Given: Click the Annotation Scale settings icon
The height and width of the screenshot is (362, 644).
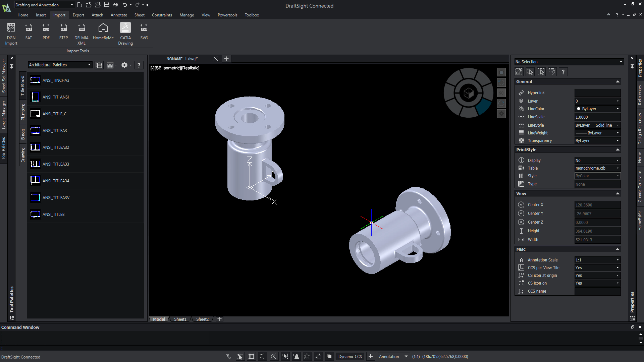Looking at the screenshot, I should pyautogui.click(x=522, y=260).
